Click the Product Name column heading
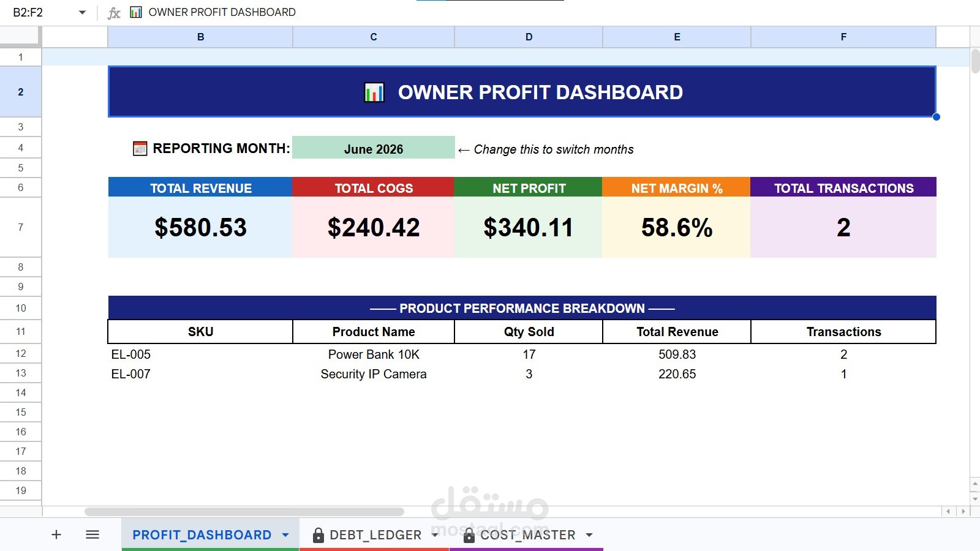This screenshot has height=551, width=980. tap(374, 331)
